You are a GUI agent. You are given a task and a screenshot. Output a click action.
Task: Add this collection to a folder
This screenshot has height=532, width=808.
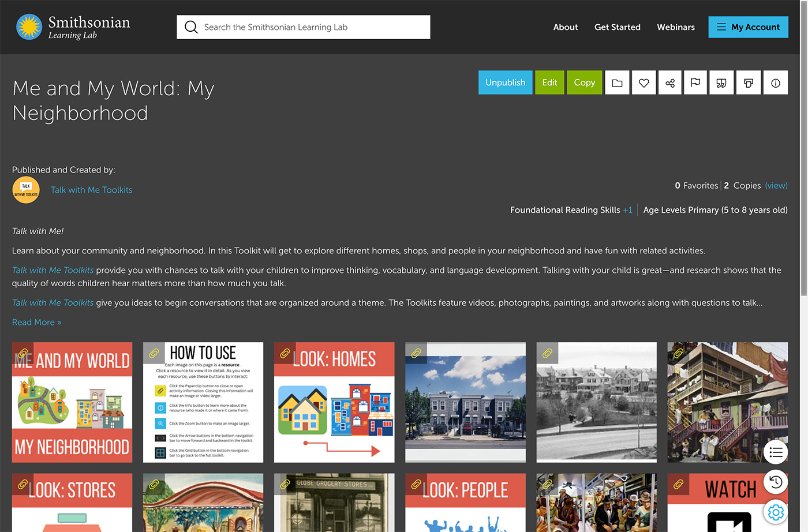pos(617,83)
